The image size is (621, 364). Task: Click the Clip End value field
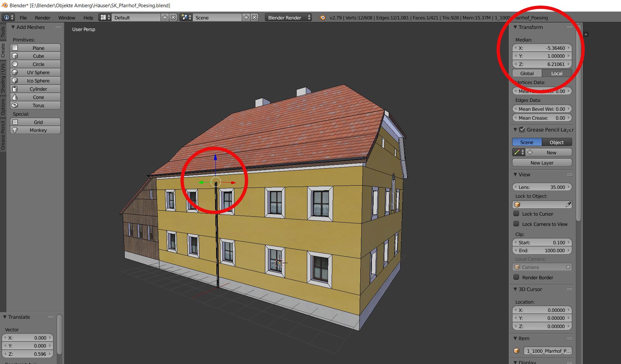click(x=542, y=250)
